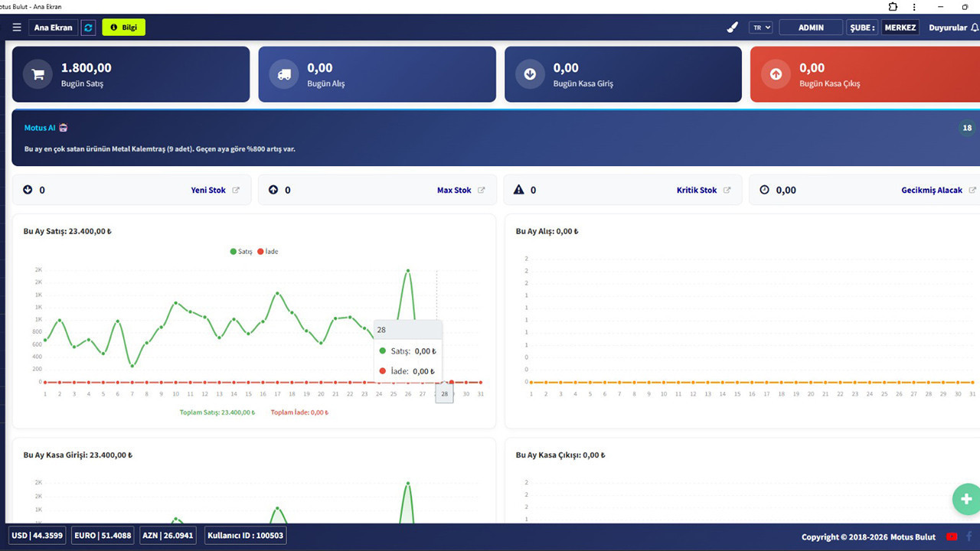
Task: Open the Gecikmiş Alacak link
Action: [x=931, y=191]
